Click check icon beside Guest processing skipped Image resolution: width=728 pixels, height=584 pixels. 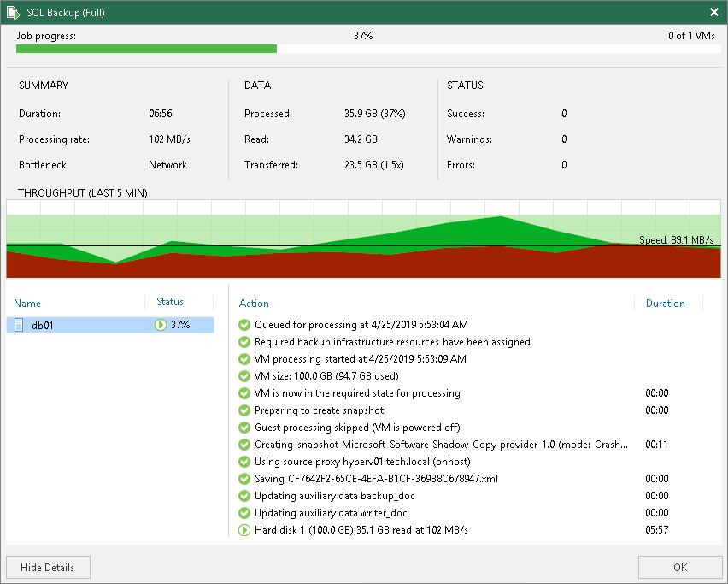(x=244, y=428)
